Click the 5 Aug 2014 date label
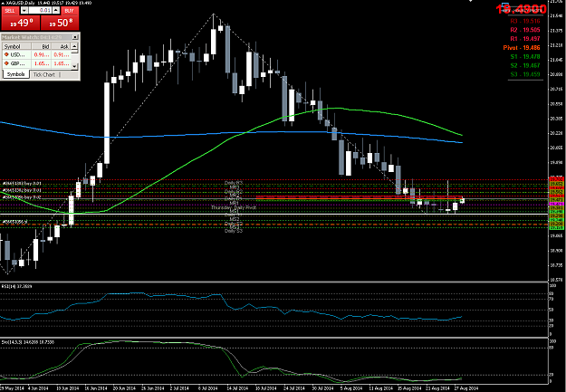 pyautogui.click(x=351, y=388)
